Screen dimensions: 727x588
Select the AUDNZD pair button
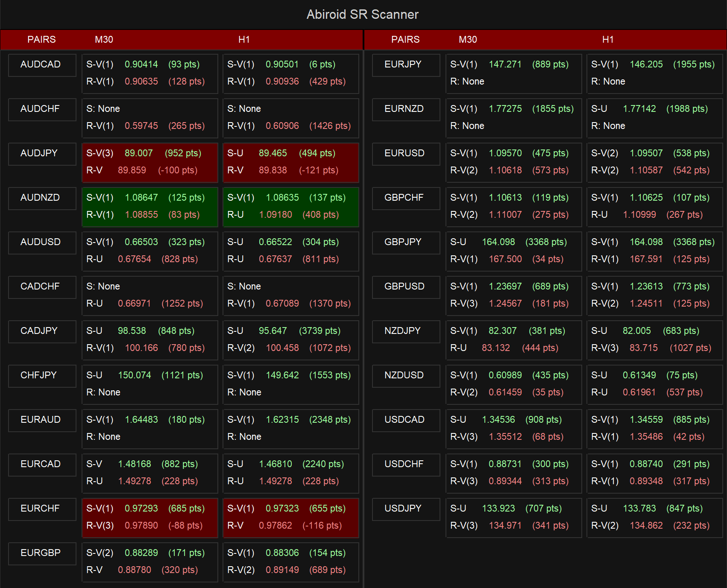point(42,198)
